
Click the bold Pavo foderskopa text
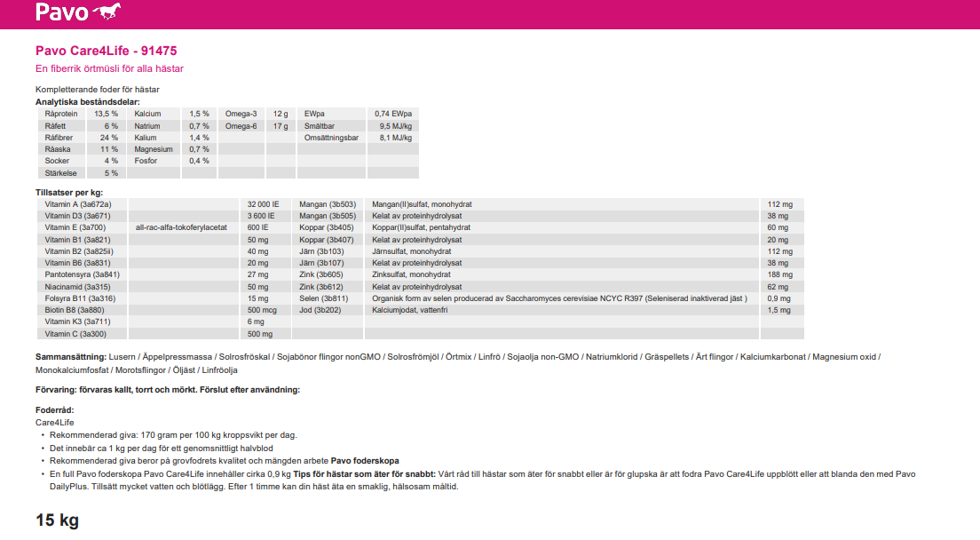(365, 461)
